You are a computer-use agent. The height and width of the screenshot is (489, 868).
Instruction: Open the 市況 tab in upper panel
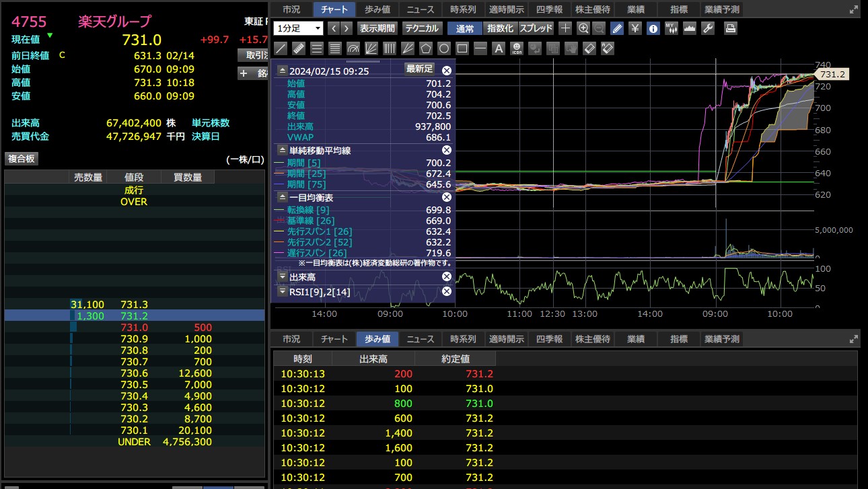pos(291,9)
